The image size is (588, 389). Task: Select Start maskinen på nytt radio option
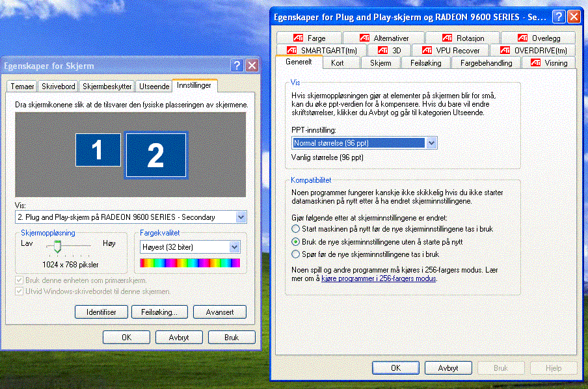[x=295, y=228]
